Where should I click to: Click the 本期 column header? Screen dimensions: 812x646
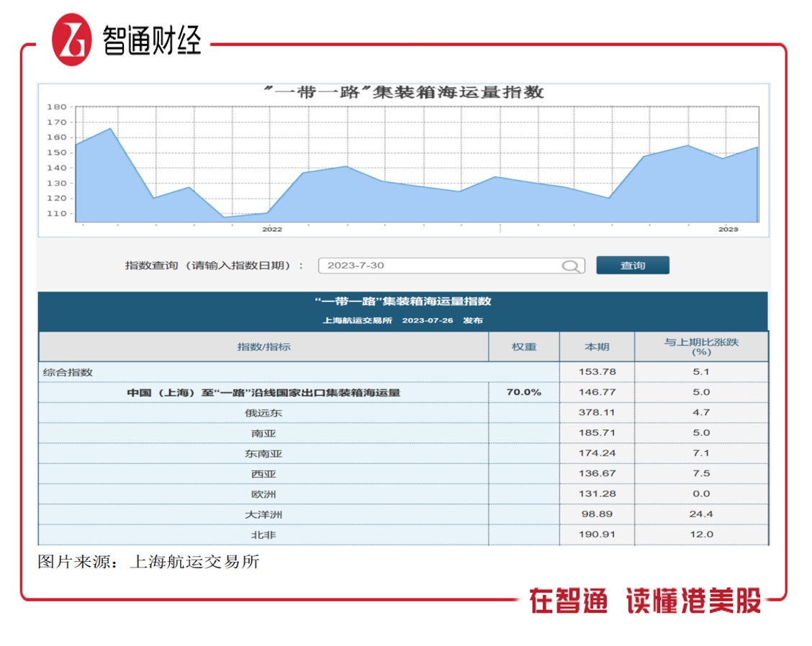point(597,347)
